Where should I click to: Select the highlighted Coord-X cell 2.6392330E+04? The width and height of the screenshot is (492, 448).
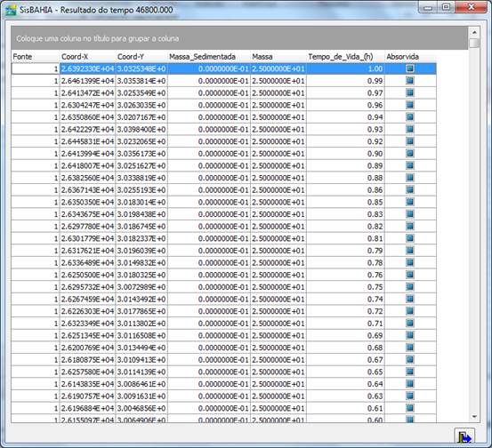[87, 68]
